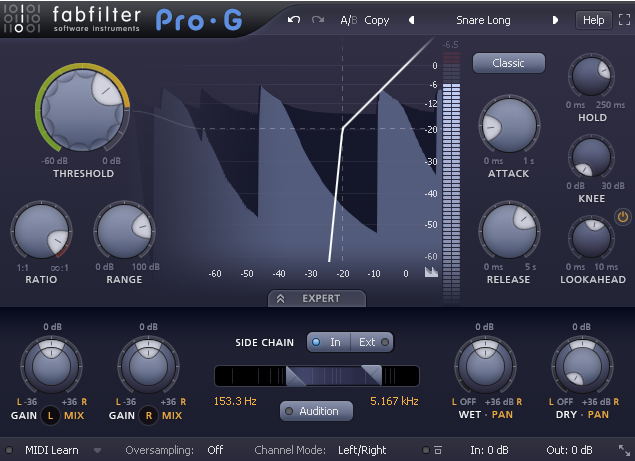
Task: Click the THRESHOLD label
Action: (x=83, y=173)
